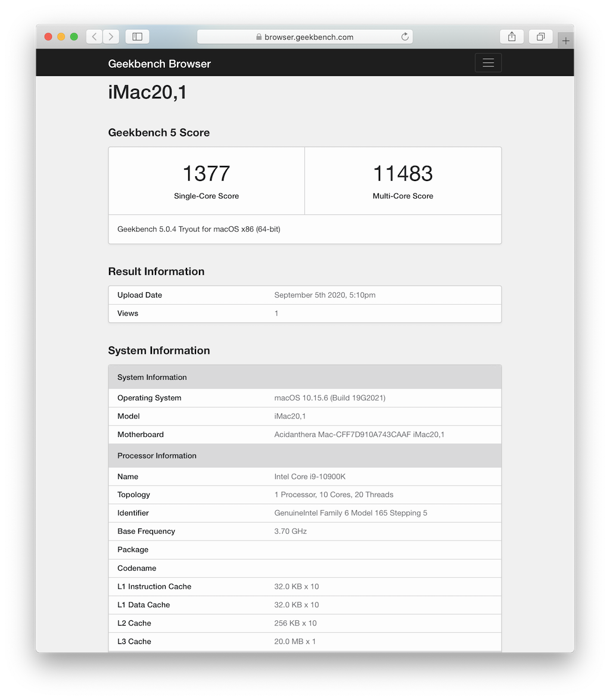Toggle the Safari sidebar button
Image resolution: width=610 pixels, height=700 pixels.
(137, 37)
